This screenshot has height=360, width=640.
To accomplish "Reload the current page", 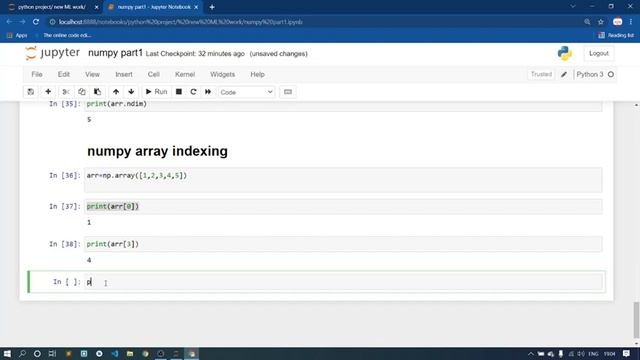I will [x=36, y=22].
